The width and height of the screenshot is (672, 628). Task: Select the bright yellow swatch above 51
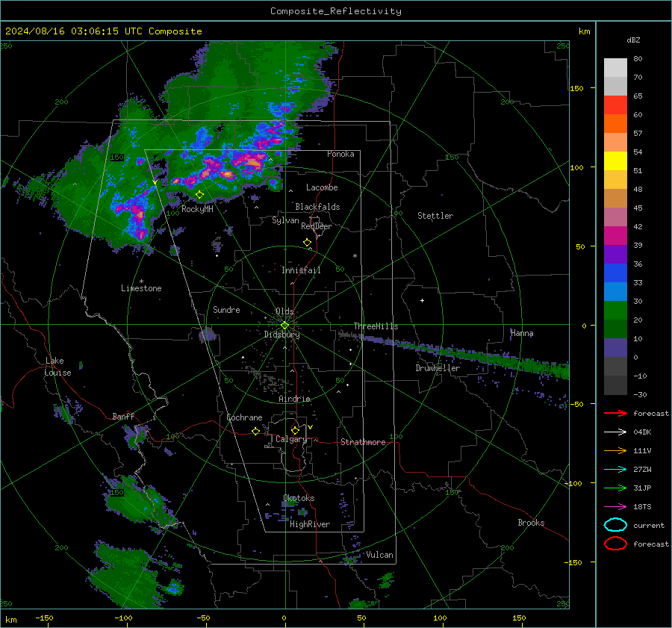(x=615, y=161)
